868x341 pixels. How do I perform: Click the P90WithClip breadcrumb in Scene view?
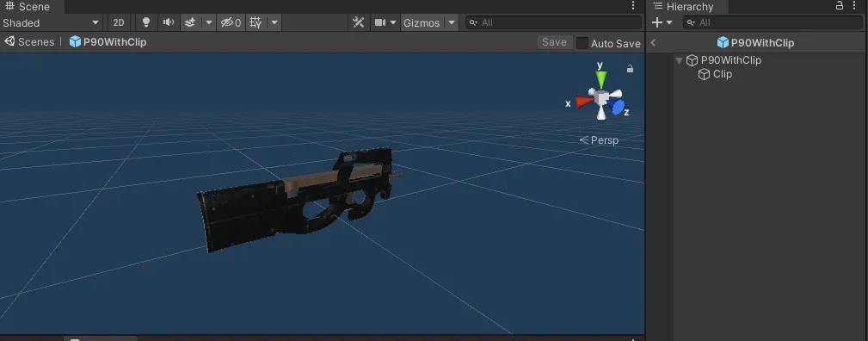(x=108, y=42)
